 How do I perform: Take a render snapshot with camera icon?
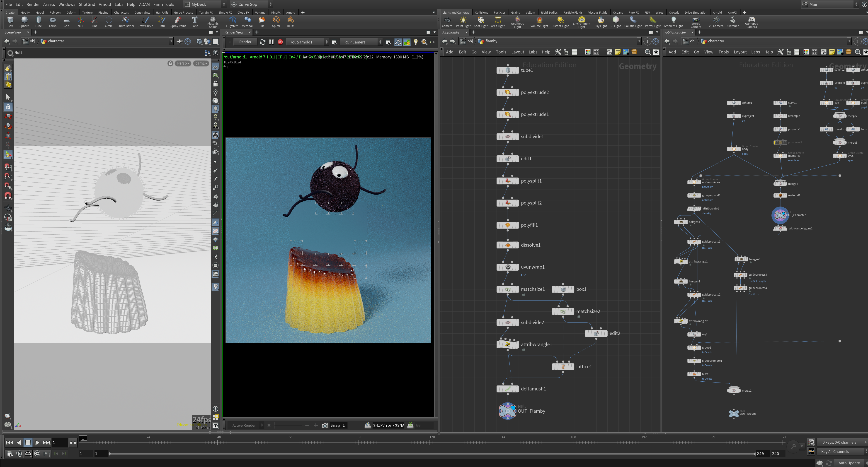(x=325, y=425)
